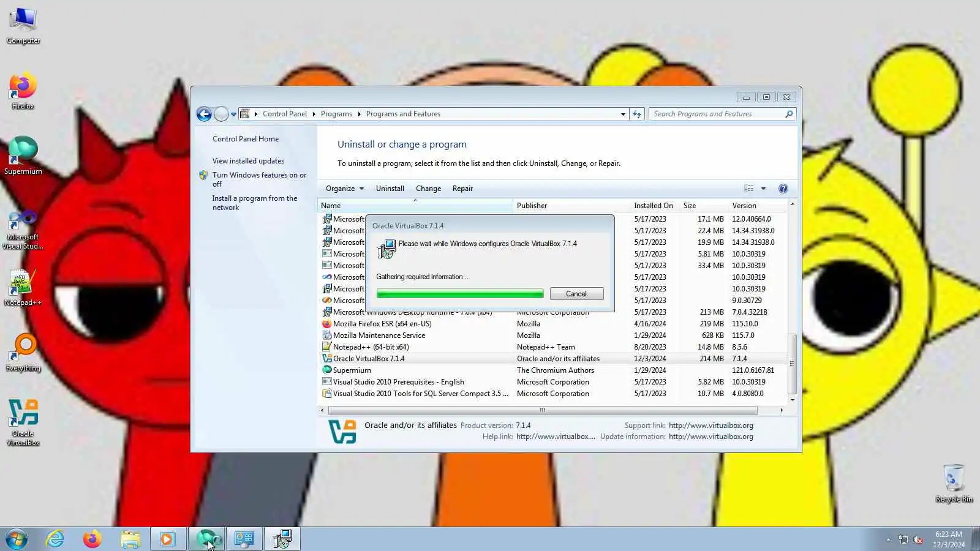
Task: Open the Recycle Bin on the desktop
Action: pyautogui.click(x=954, y=484)
